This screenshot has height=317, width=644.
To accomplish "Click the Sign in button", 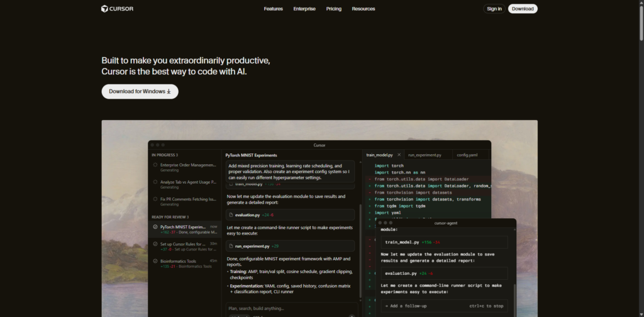I will click(494, 9).
